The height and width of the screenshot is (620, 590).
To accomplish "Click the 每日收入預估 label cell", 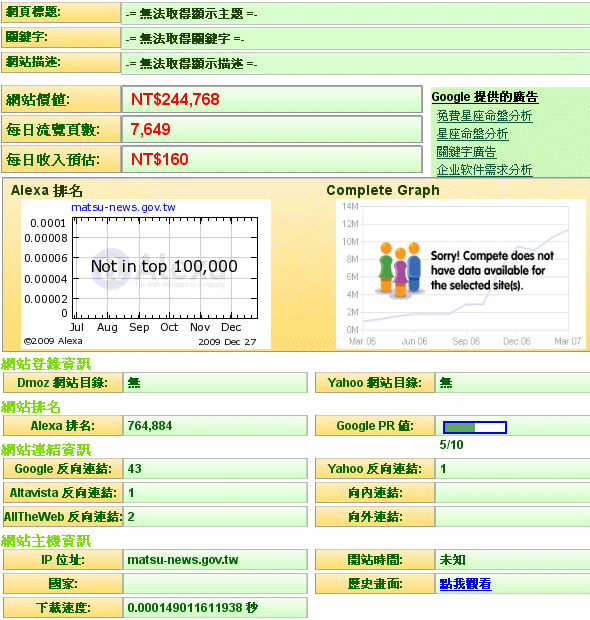I will 61,159.
